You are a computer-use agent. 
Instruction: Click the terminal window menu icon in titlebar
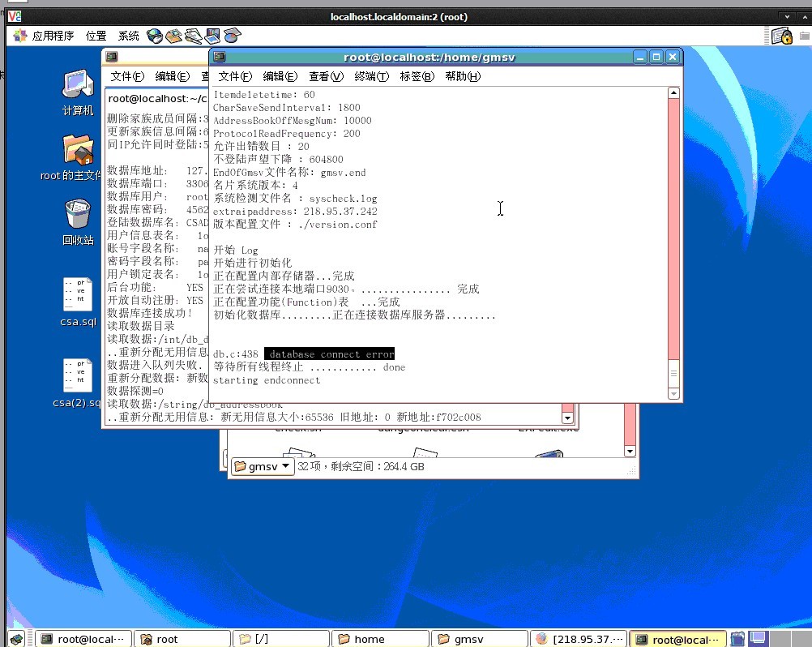[220, 57]
